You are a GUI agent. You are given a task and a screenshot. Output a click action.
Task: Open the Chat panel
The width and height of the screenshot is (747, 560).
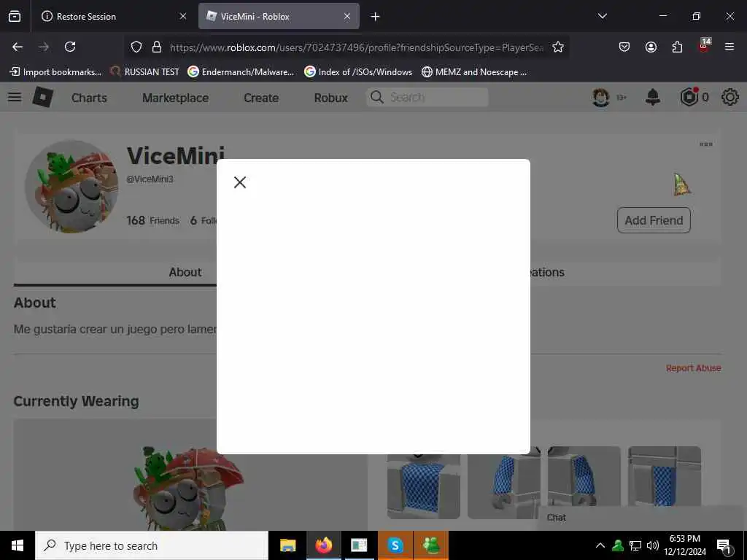tap(556, 518)
